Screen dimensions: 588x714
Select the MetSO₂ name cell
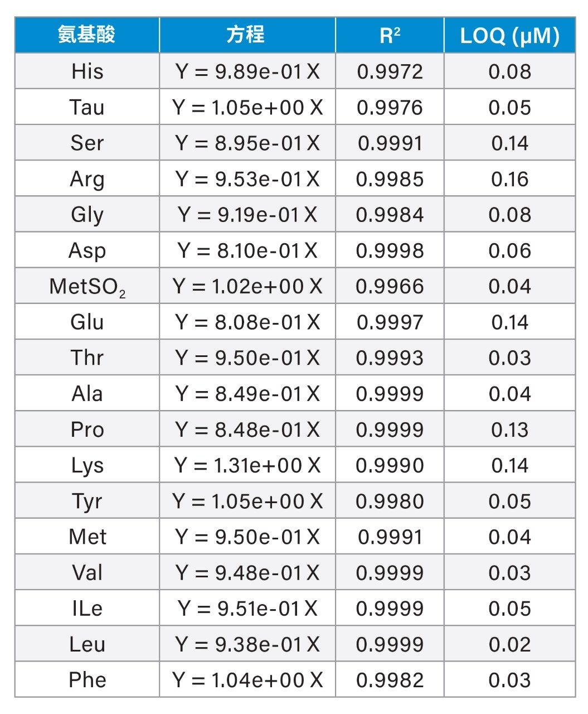tap(87, 286)
